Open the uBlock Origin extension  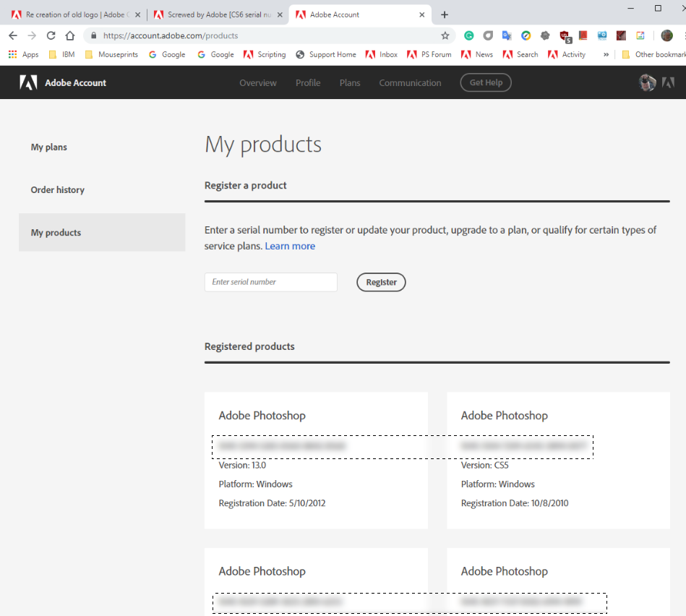tap(565, 36)
